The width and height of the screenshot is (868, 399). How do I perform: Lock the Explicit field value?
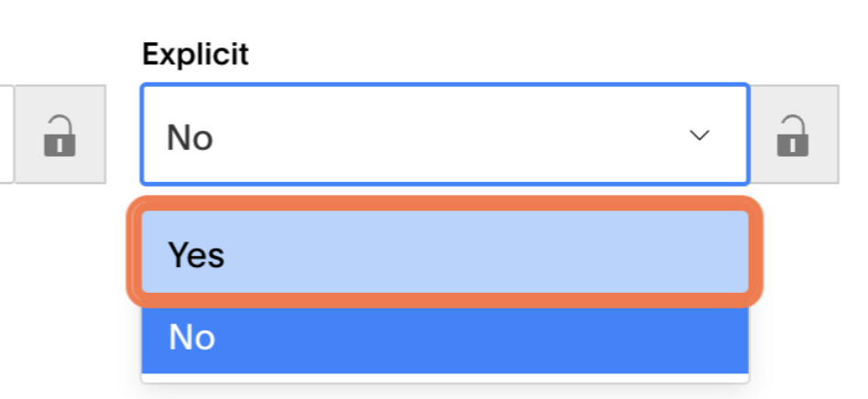[x=794, y=135]
